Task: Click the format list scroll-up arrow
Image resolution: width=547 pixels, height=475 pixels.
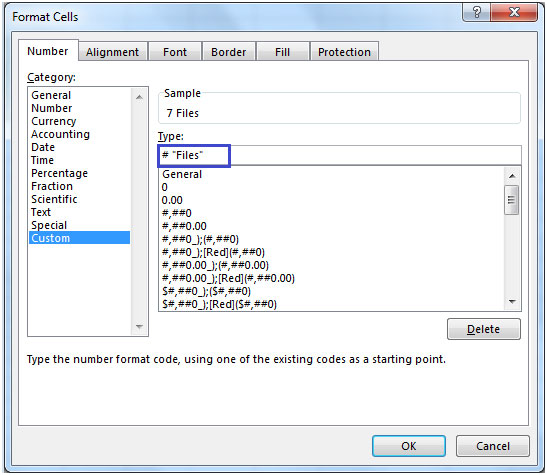Action: click(x=512, y=175)
